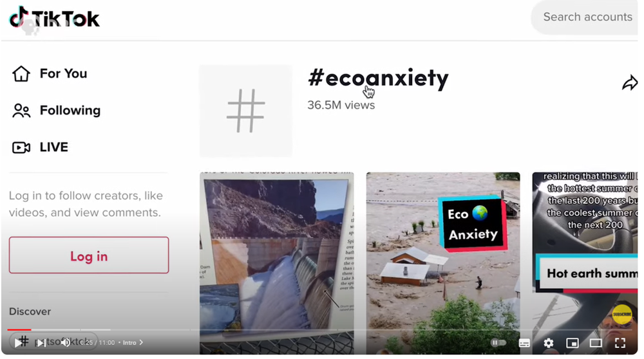The height and width of the screenshot is (359, 644).
Task: Open the LIVE section
Action: 40,147
